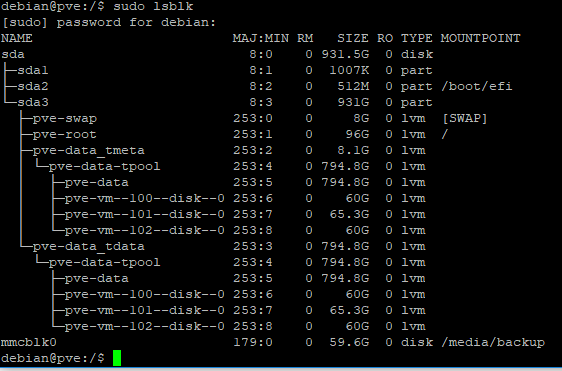The width and height of the screenshot is (562, 371).
Task: Click the '253:0' device number
Action: click(253, 118)
